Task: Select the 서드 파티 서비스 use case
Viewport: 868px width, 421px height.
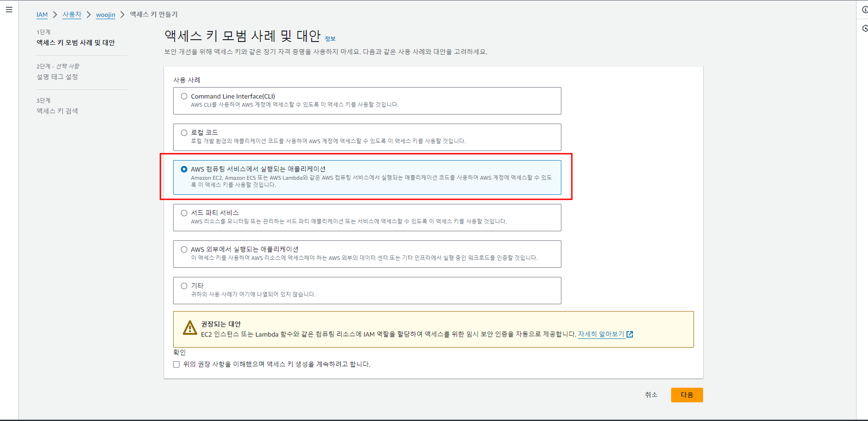Action: [184, 213]
